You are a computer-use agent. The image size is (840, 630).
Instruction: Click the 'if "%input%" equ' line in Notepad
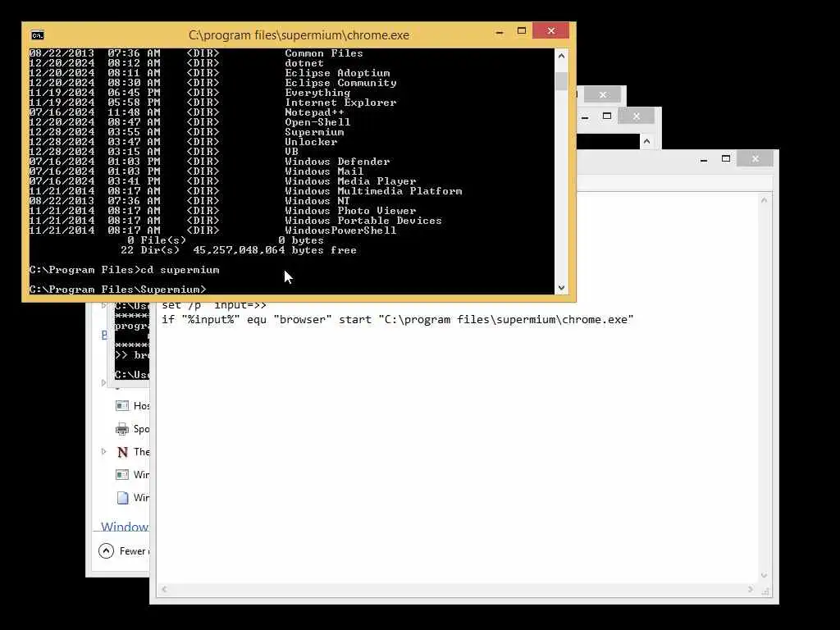coord(398,320)
